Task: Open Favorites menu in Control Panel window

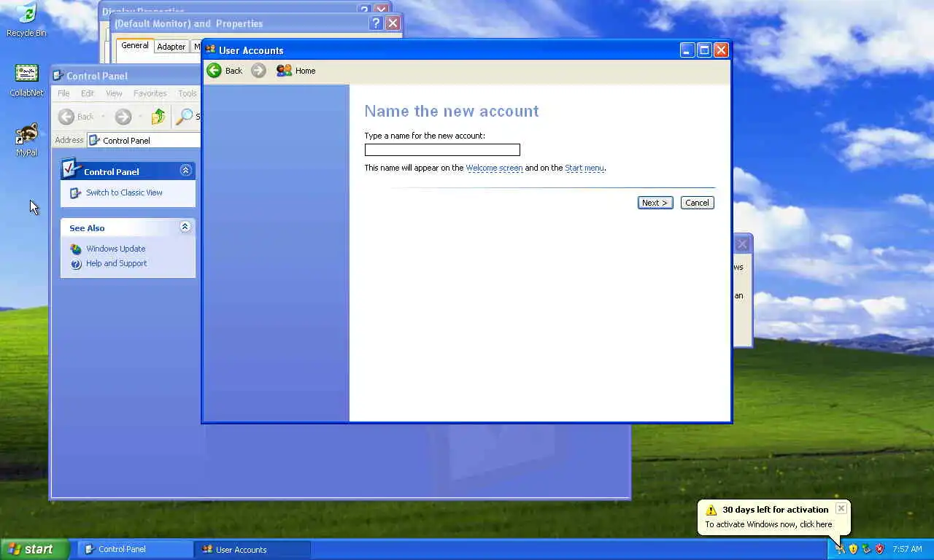Action: point(150,93)
